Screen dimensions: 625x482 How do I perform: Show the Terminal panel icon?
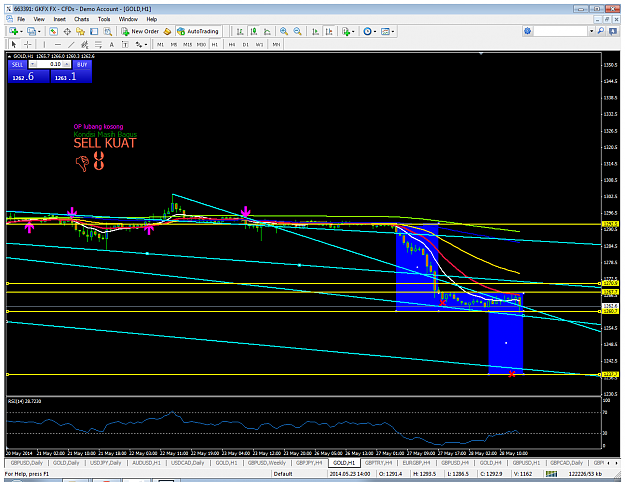(94, 31)
